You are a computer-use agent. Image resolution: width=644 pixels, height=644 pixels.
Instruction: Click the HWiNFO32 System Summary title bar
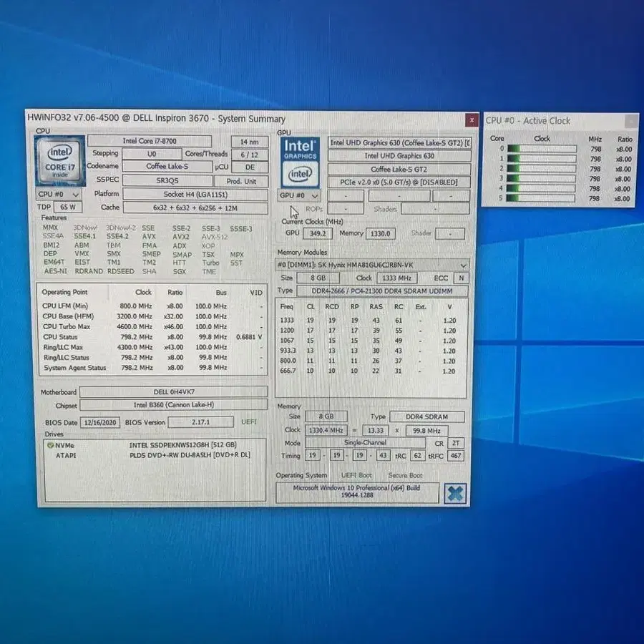tap(245, 119)
